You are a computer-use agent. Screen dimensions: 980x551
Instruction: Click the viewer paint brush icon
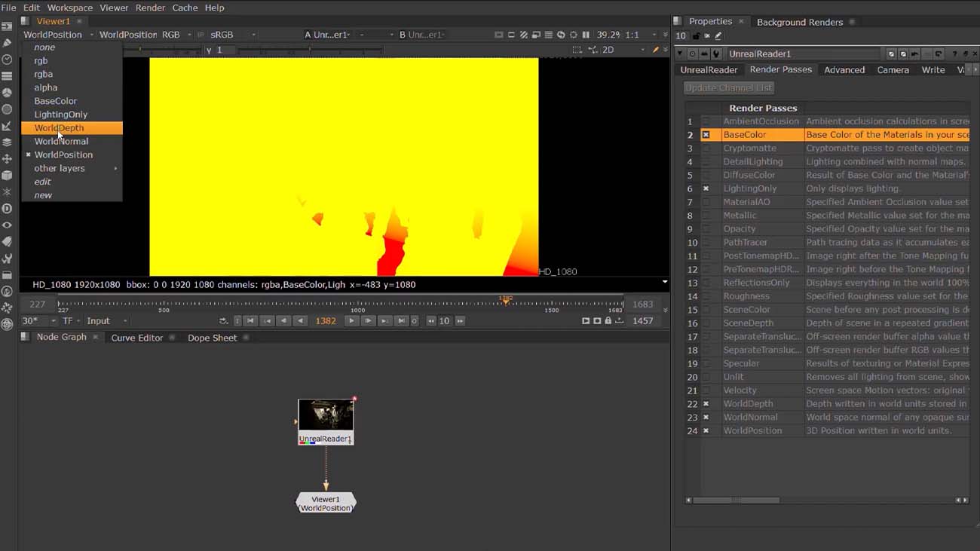tap(655, 50)
